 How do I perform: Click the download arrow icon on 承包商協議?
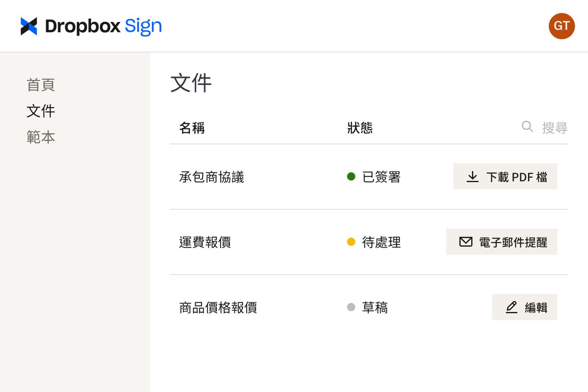coord(472,176)
